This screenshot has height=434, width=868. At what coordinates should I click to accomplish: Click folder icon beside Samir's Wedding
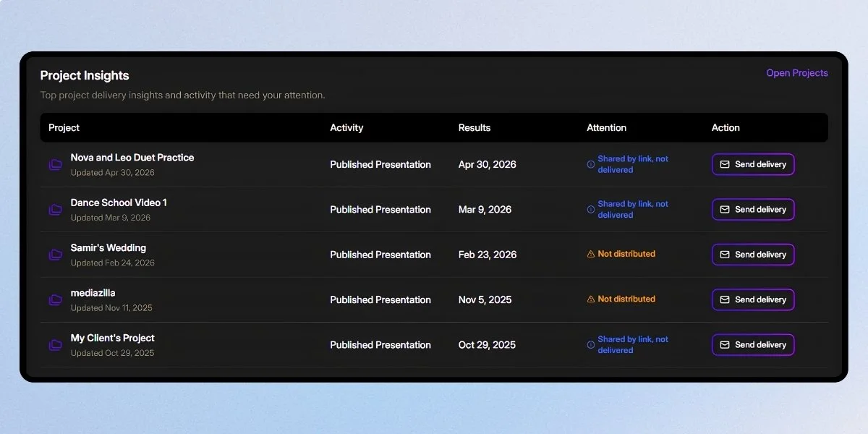point(55,255)
